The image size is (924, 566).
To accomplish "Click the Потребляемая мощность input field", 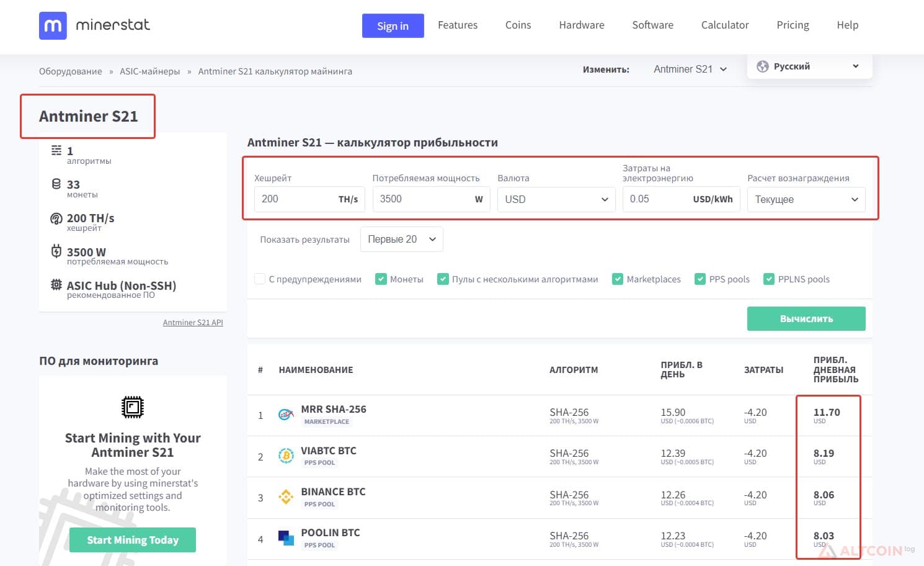I will 431,199.
